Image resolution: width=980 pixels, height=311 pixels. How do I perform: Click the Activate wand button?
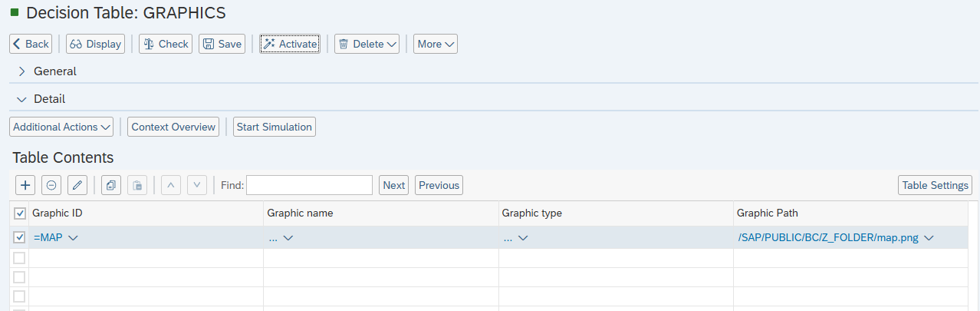(x=290, y=44)
